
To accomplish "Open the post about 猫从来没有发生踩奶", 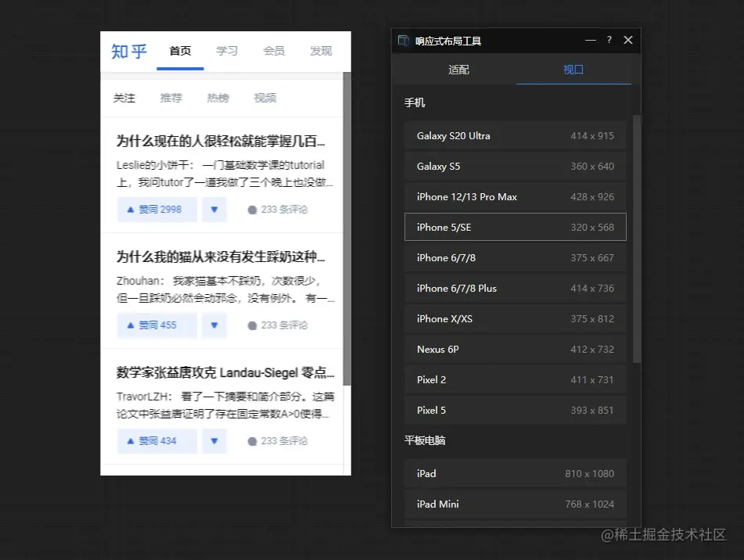I will coord(221,257).
